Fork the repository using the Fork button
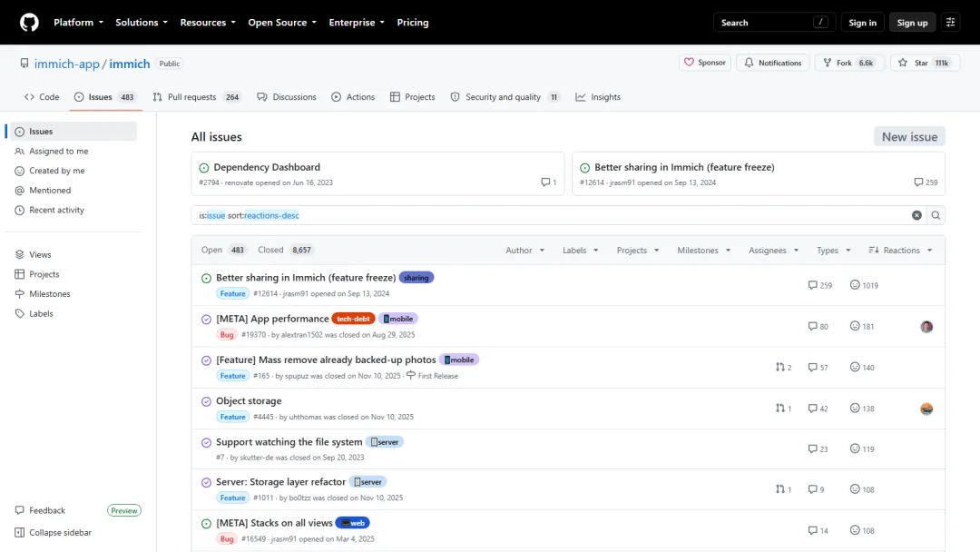This screenshot has width=980, height=552. (x=848, y=63)
